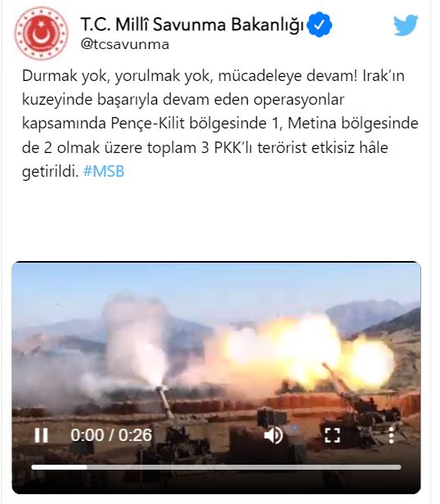
Task: Jump ahead on the gray unplayed seek bar
Action: point(244,467)
